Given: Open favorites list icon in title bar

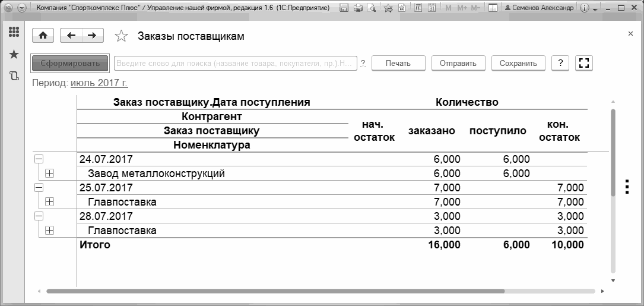Looking at the screenshot, I should pos(402,8).
